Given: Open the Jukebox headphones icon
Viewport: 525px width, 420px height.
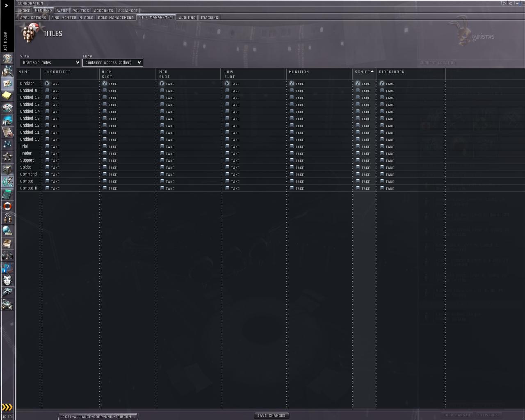Looking at the screenshot, I should (7, 256).
